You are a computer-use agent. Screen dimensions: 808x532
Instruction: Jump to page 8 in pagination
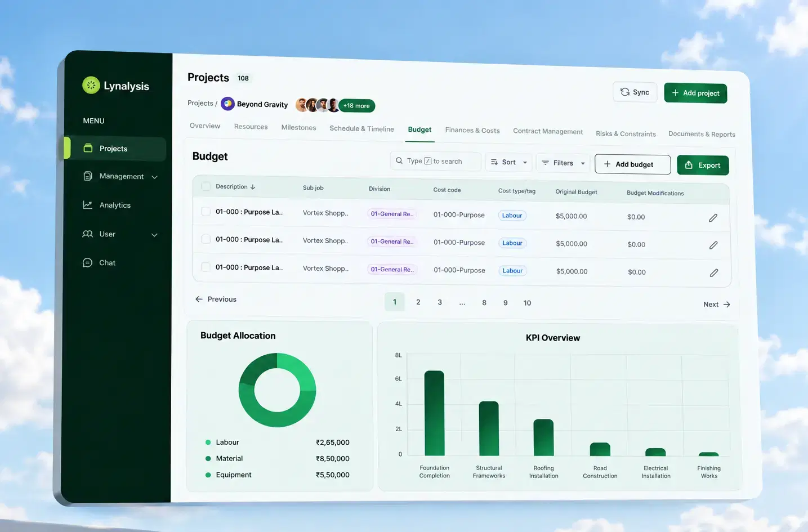(x=484, y=303)
